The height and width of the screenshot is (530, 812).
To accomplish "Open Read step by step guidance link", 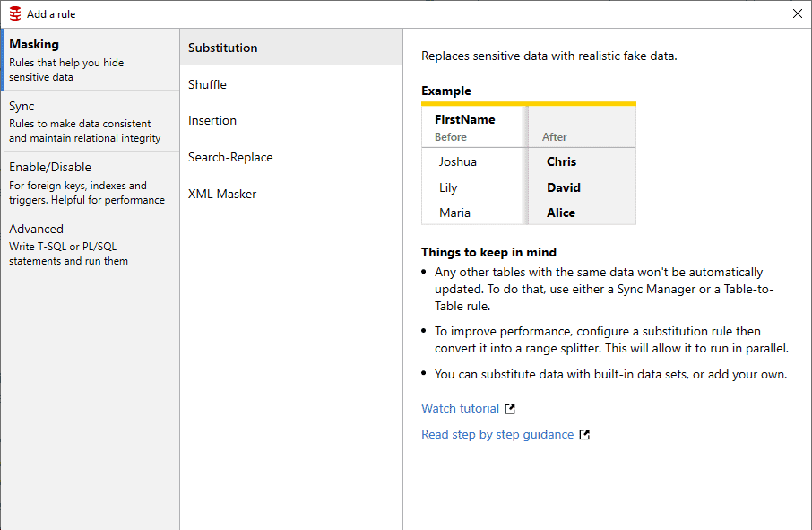I will (x=497, y=435).
